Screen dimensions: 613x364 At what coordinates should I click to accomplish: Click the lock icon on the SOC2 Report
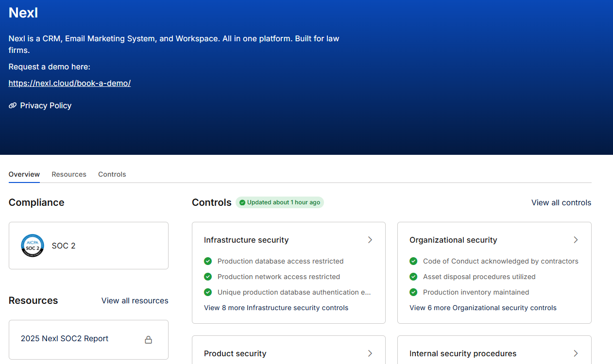coord(148,340)
